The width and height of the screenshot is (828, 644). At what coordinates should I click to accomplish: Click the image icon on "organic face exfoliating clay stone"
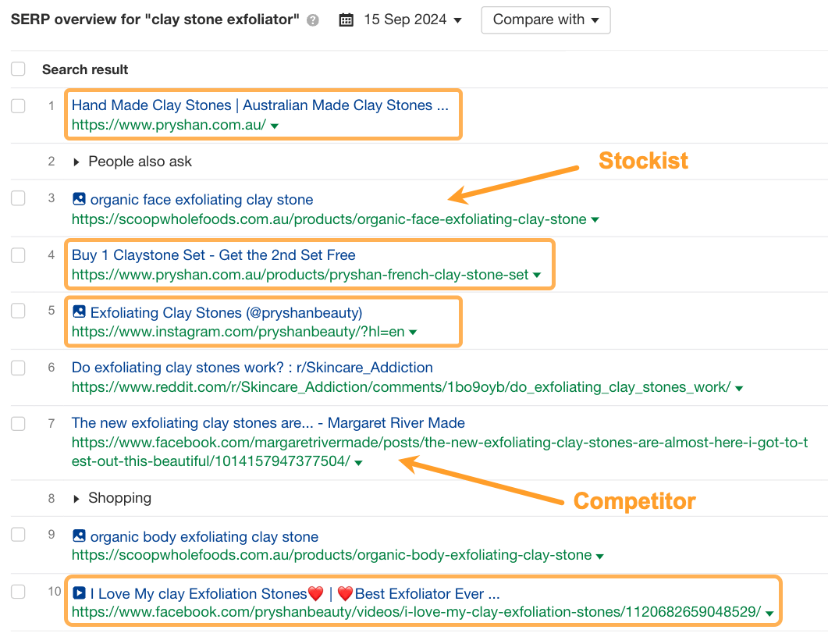pyautogui.click(x=79, y=199)
